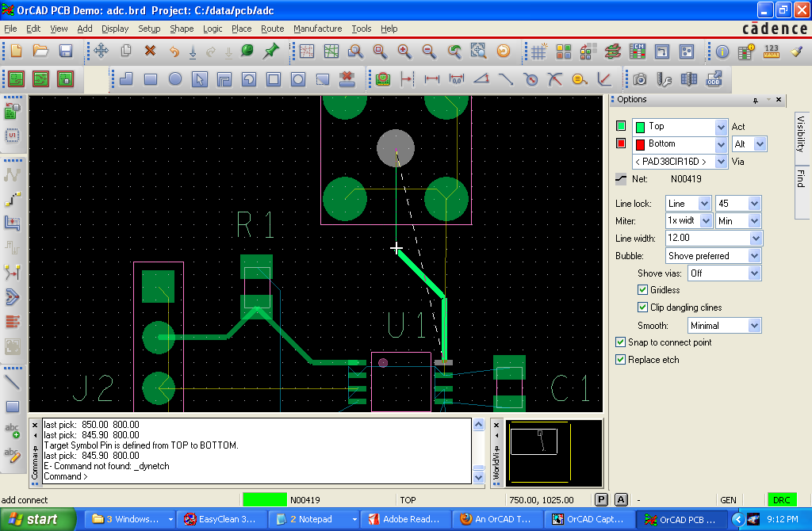Open the Bubble Shove preferred dropdown

tap(754, 256)
